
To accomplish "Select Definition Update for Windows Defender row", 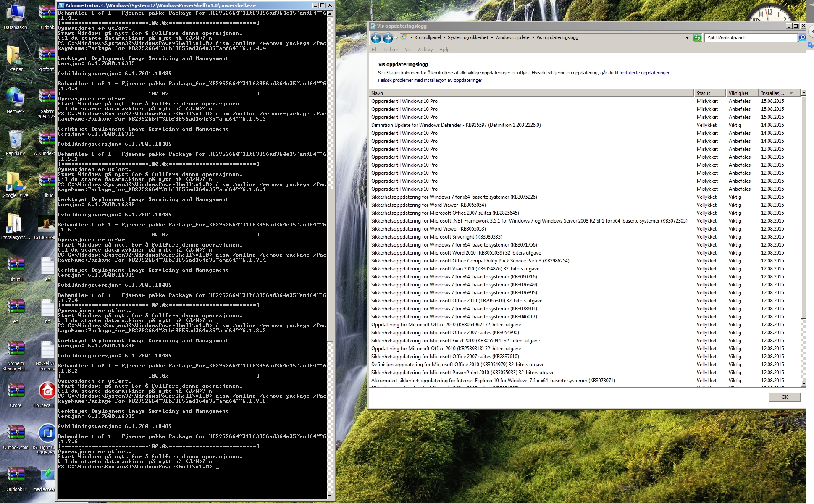I will [x=585, y=125].
